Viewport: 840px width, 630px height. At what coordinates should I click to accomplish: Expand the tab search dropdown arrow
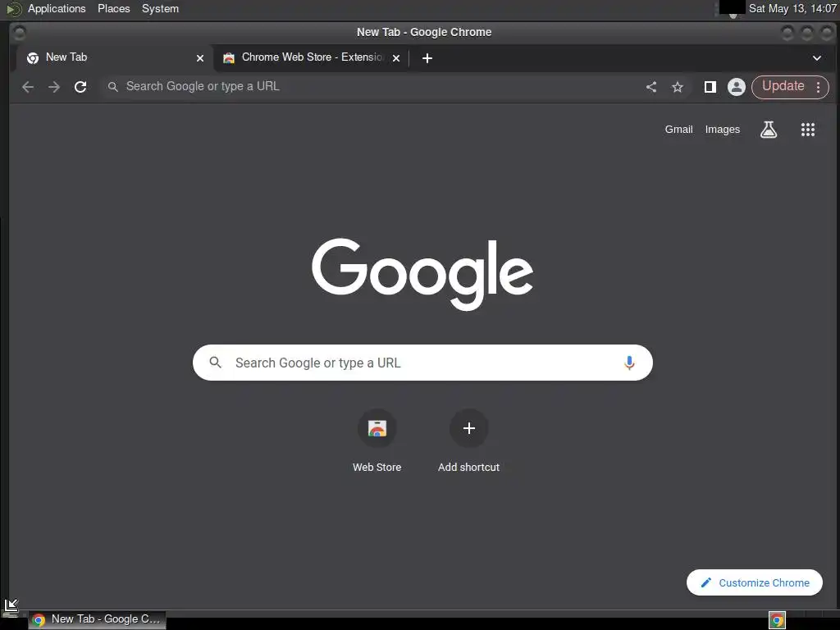pos(816,58)
